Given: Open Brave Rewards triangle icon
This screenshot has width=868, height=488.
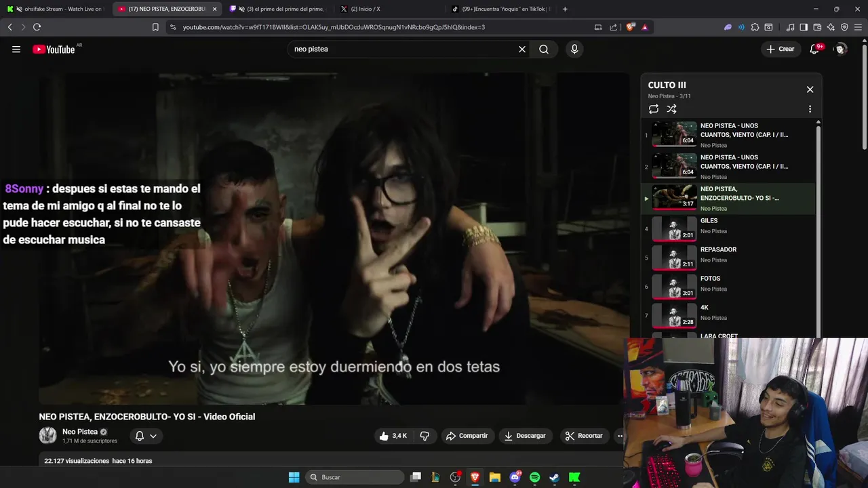Looking at the screenshot, I should (x=644, y=27).
